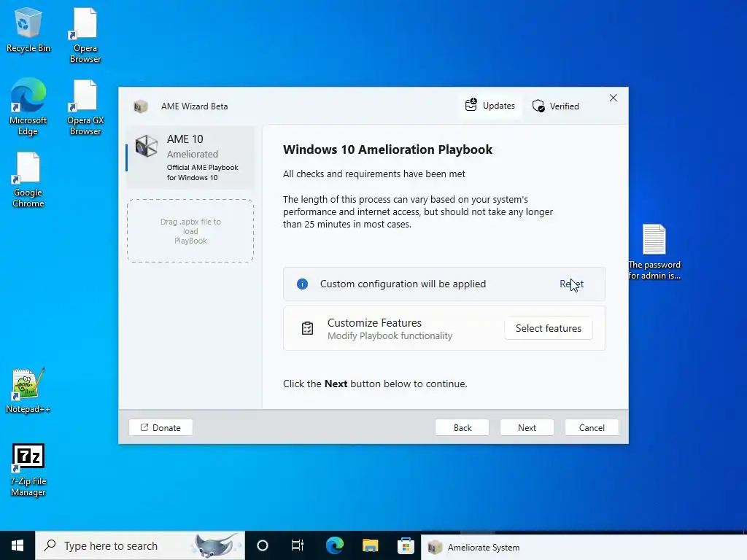Viewport: 747px width, 560px height.
Task: Select the Google Chrome desktop shortcut
Action: [28, 180]
